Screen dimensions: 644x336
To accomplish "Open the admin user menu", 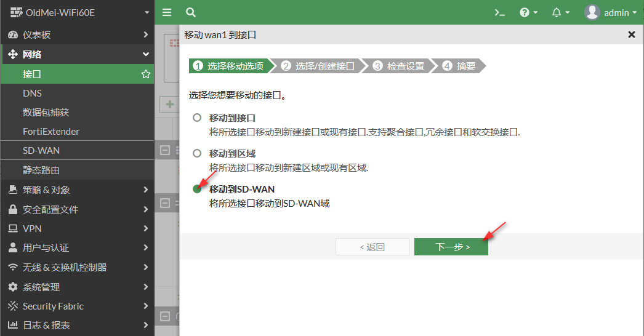I will (610, 12).
